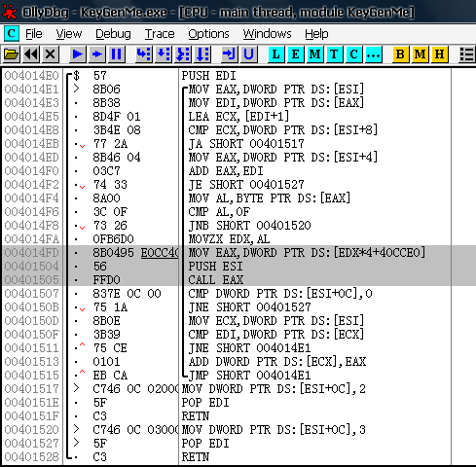The image size is (476, 467).
Task: Select CMP AL,0F instruction
Action: [x=219, y=212]
